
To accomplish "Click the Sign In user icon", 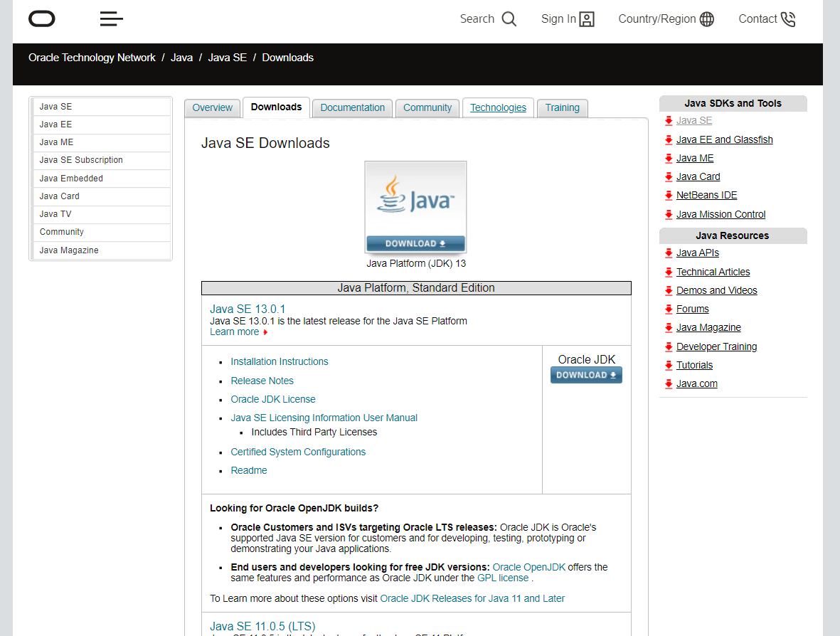I will [587, 19].
